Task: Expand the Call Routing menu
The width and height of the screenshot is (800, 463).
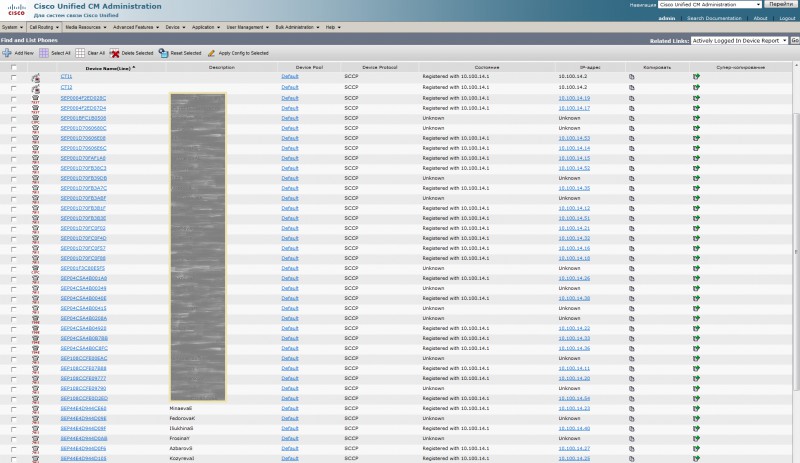Action: pos(44,27)
